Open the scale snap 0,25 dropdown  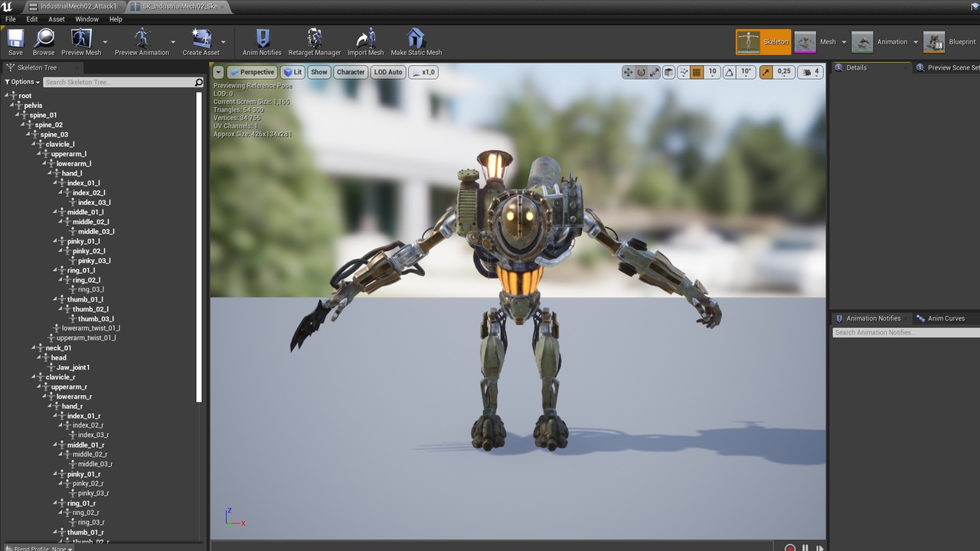tap(784, 72)
